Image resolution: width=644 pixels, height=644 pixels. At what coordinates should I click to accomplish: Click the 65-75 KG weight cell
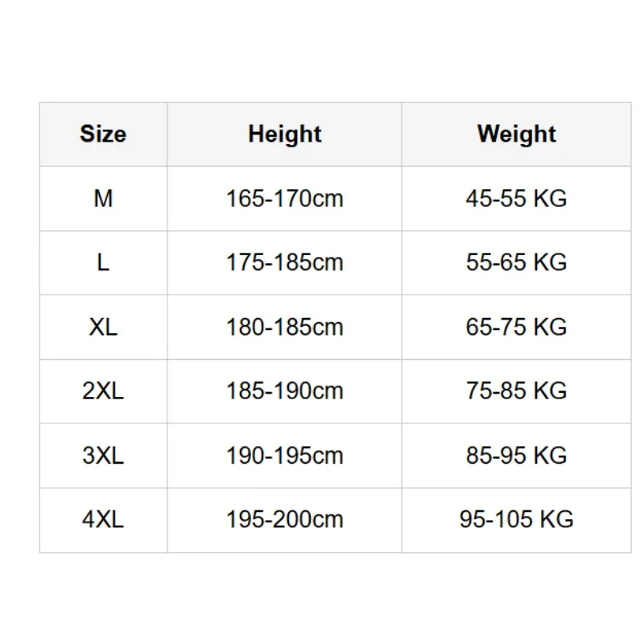(516, 328)
